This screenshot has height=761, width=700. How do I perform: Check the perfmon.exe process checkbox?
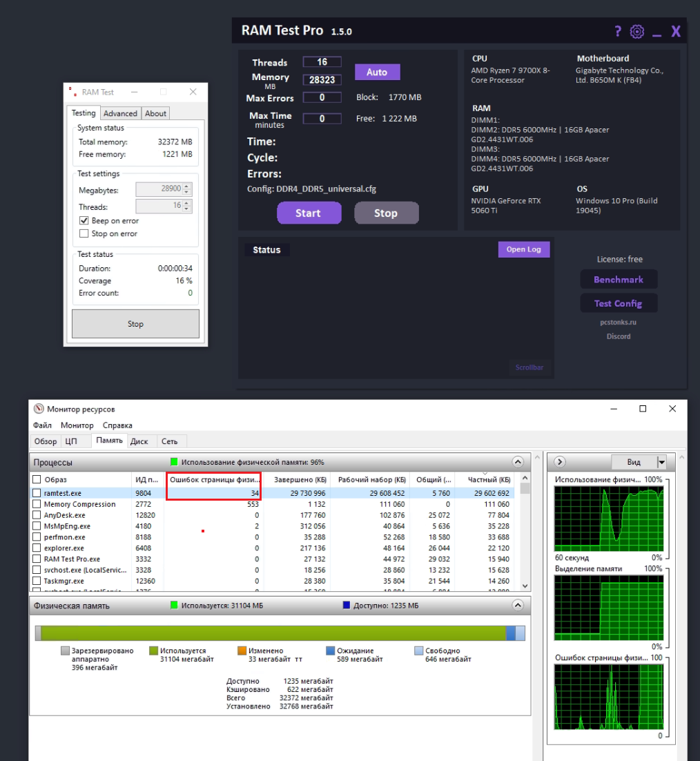point(37,537)
